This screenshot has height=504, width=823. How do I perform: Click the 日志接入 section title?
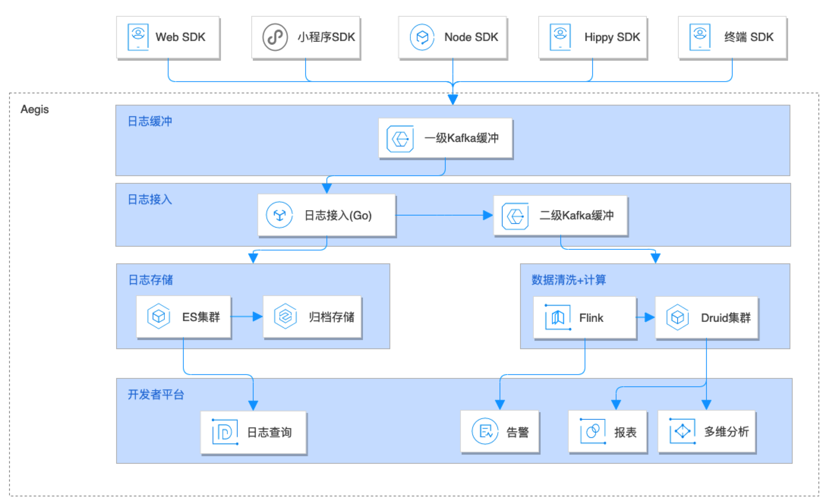tap(150, 200)
